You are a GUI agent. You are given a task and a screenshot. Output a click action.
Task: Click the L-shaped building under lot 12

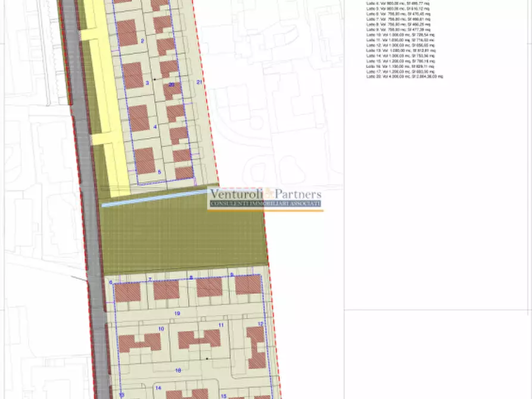(x=257, y=347)
